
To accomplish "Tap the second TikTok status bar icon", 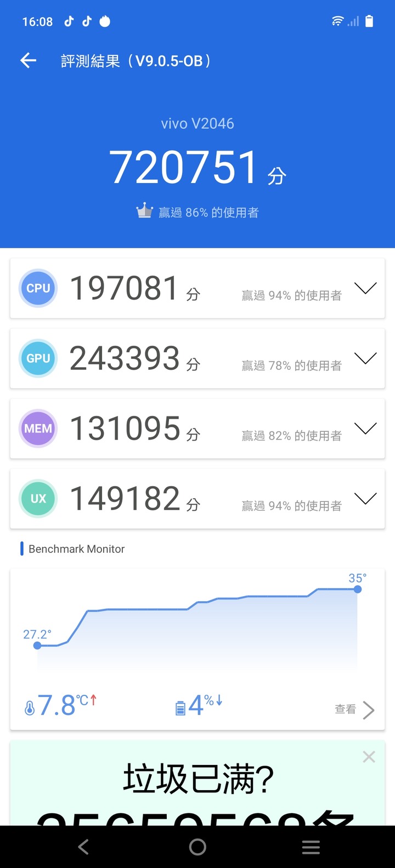I will tap(87, 21).
